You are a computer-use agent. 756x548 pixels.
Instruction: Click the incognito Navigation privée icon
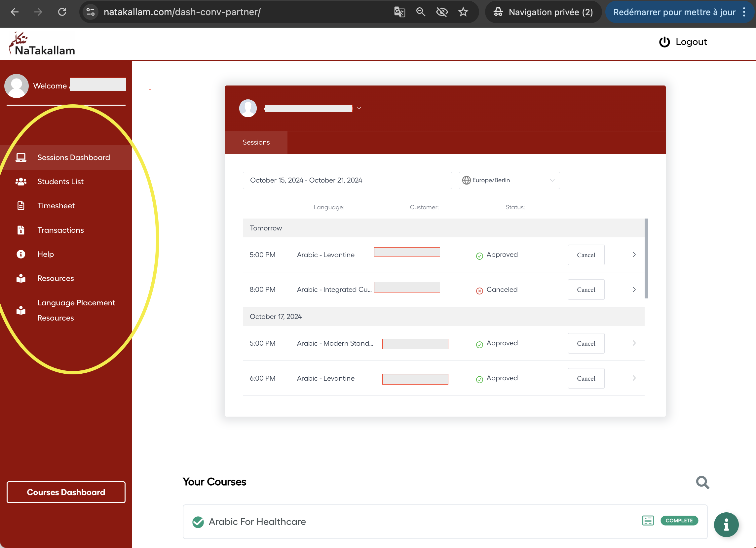tap(498, 12)
